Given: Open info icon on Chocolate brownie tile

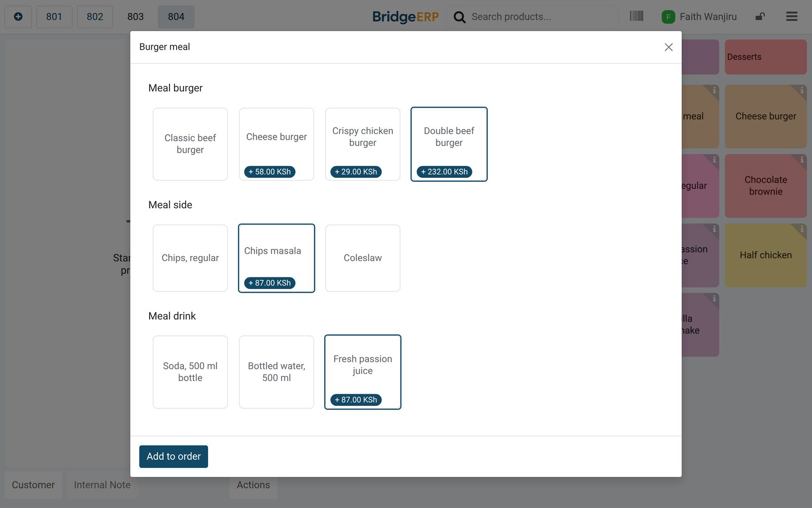Looking at the screenshot, I should (801, 160).
